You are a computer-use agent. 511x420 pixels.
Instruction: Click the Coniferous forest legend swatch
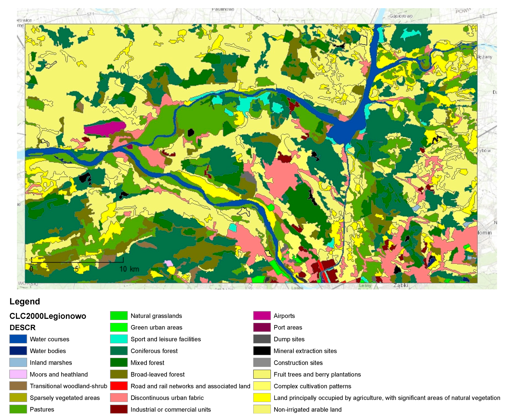click(119, 350)
